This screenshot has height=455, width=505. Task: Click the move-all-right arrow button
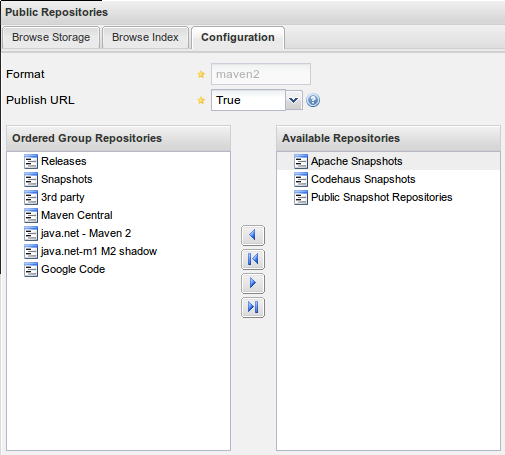(x=253, y=307)
